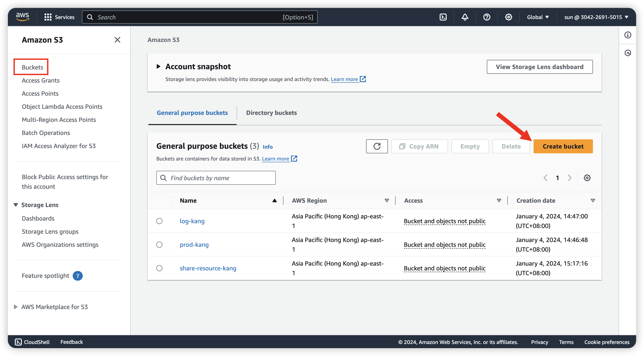The width and height of the screenshot is (644, 356).
Task: Open Block Public Access settings for this account
Action: [x=65, y=182]
